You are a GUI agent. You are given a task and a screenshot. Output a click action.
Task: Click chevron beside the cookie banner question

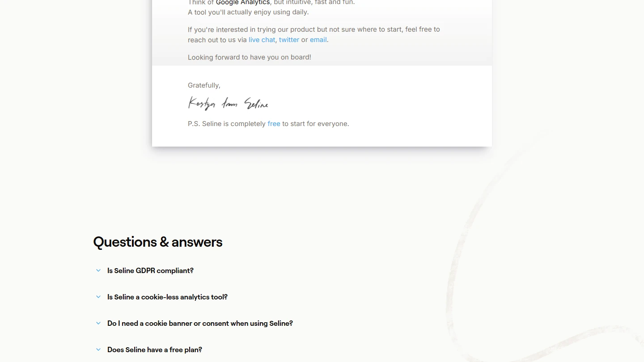click(98, 323)
